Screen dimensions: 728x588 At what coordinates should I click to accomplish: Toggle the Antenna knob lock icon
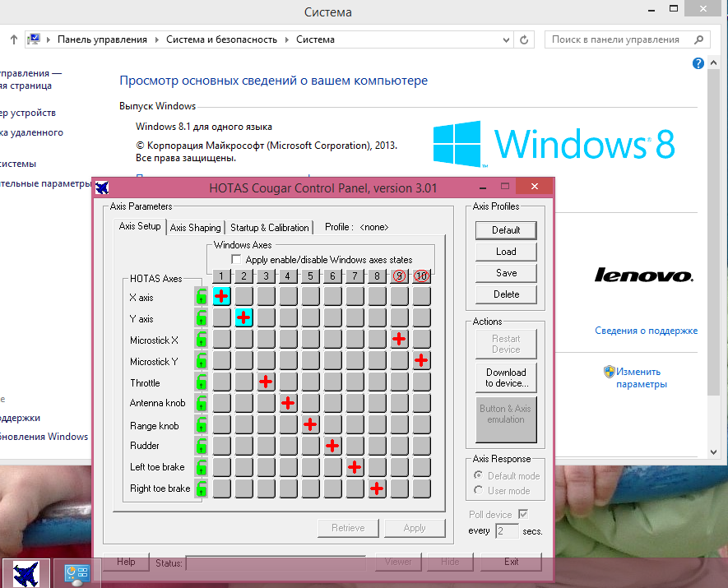coord(201,403)
